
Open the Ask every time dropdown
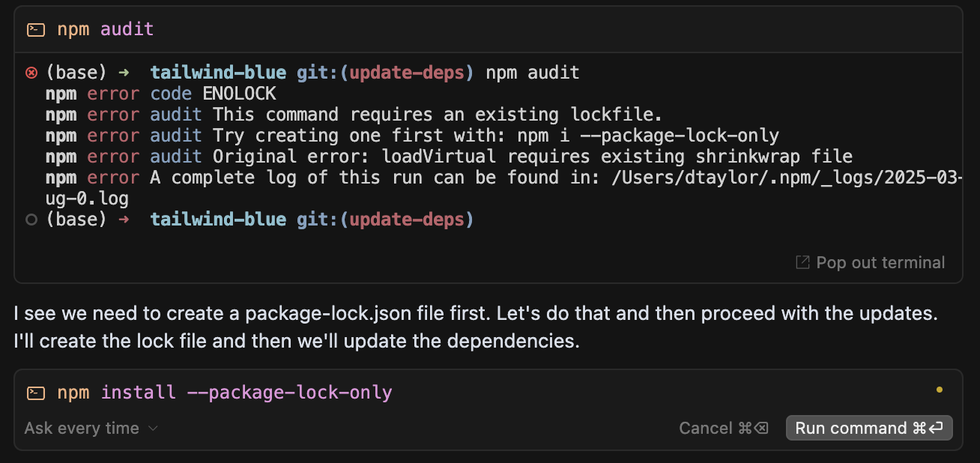pos(91,428)
